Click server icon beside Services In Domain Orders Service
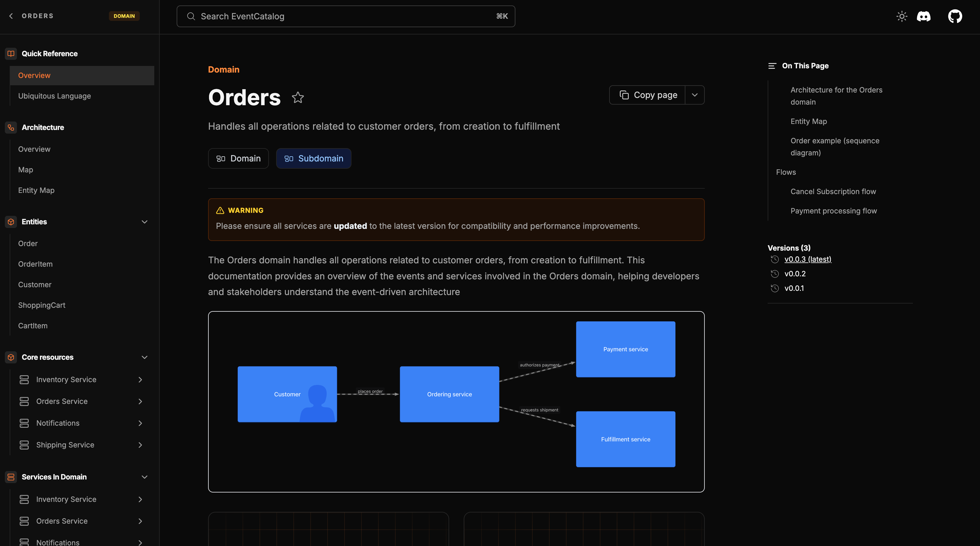The height and width of the screenshot is (546, 980). (24, 521)
